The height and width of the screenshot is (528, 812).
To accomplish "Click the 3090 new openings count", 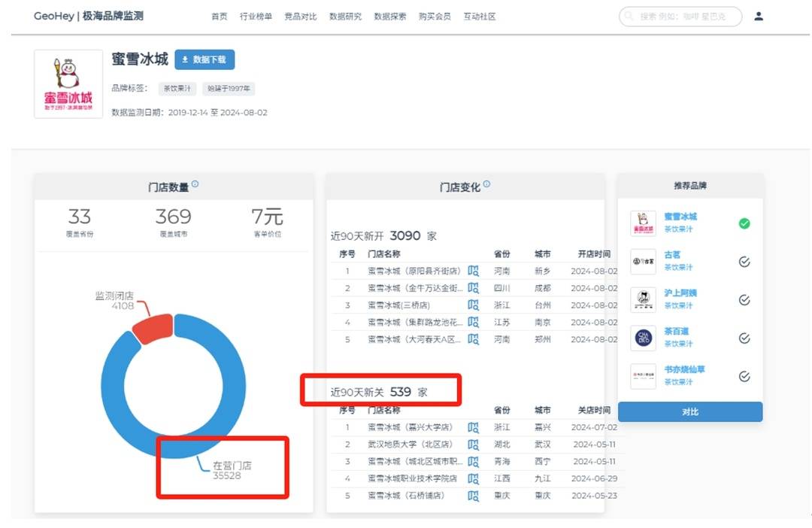I will pos(405,235).
